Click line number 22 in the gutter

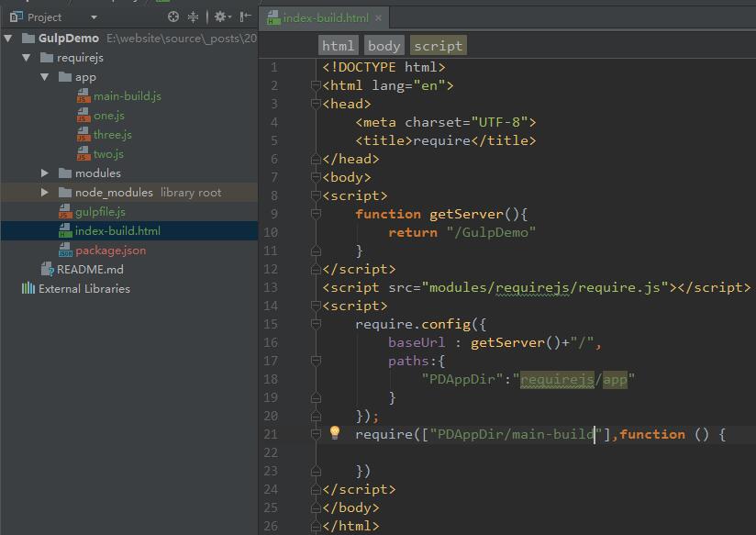(x=271, y=452)
